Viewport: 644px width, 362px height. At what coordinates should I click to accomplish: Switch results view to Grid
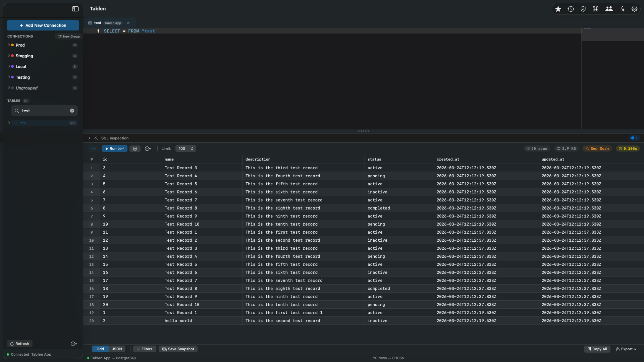click(x=100, y=349)
